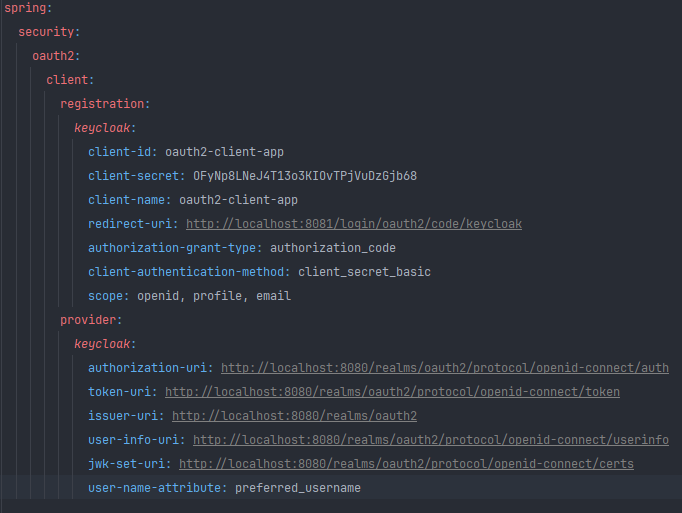The width and height of the screenshot is (682, 513).
Task: Click the client-name value oauth2-client-app
Action: click(238, 199)
